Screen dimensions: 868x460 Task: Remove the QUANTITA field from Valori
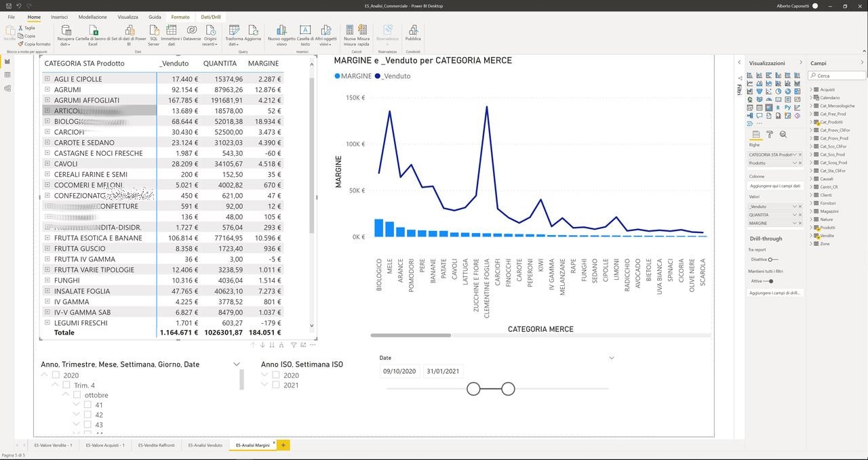(800, 215)
